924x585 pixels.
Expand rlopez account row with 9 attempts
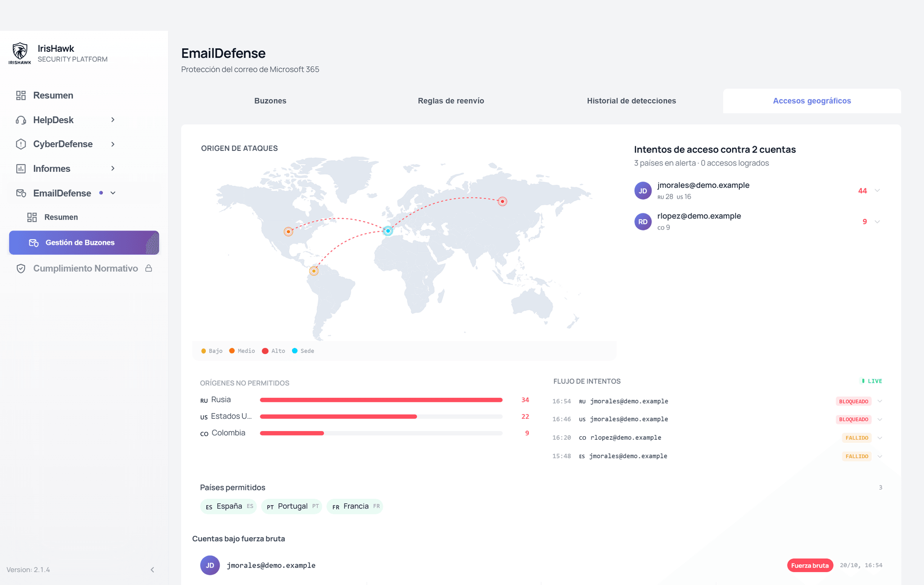click(877, 222)
